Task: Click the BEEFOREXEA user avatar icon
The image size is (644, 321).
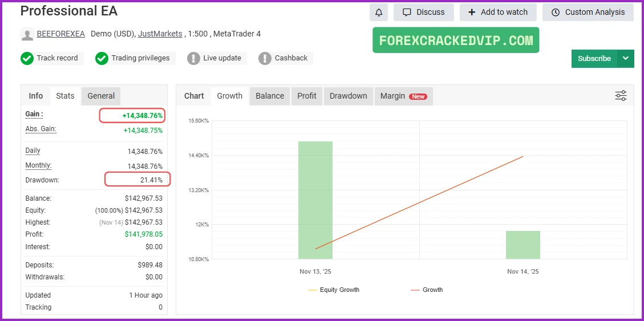Action: tap(27, 34)
